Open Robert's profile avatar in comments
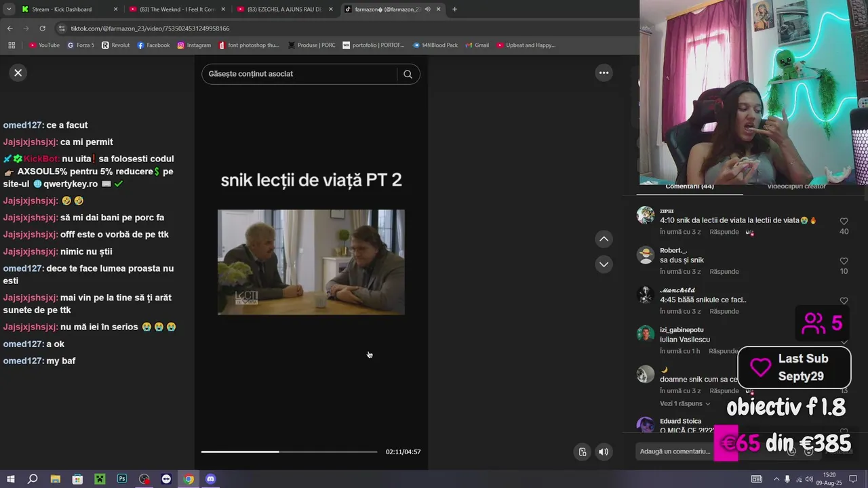 [646, 255]
